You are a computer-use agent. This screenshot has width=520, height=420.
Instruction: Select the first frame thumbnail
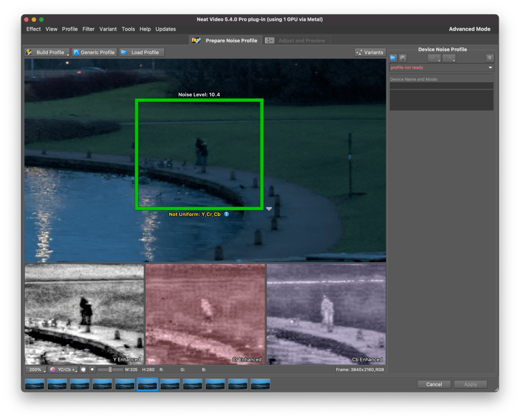(35, 384)
